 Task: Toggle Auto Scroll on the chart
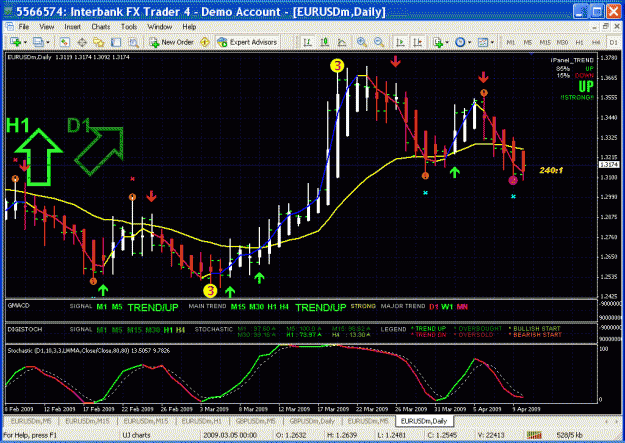click(x=400, y=42)
